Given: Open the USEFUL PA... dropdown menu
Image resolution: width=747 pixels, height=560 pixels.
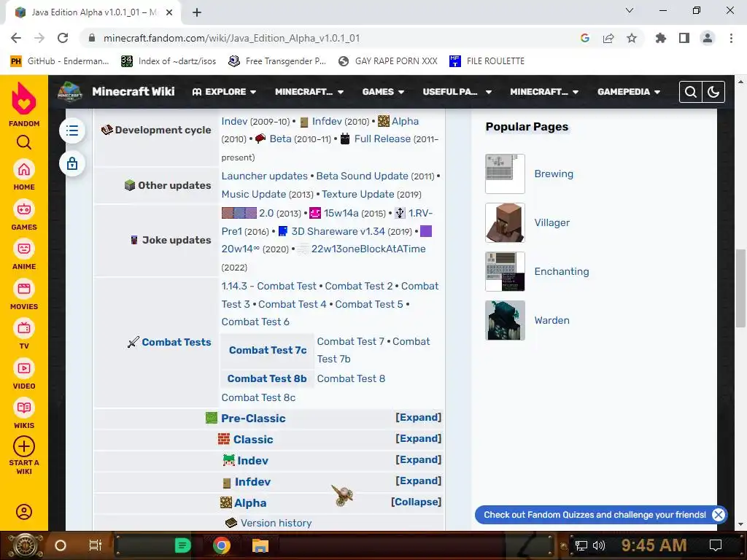Looking at the screenshot, I should [457, 92].
